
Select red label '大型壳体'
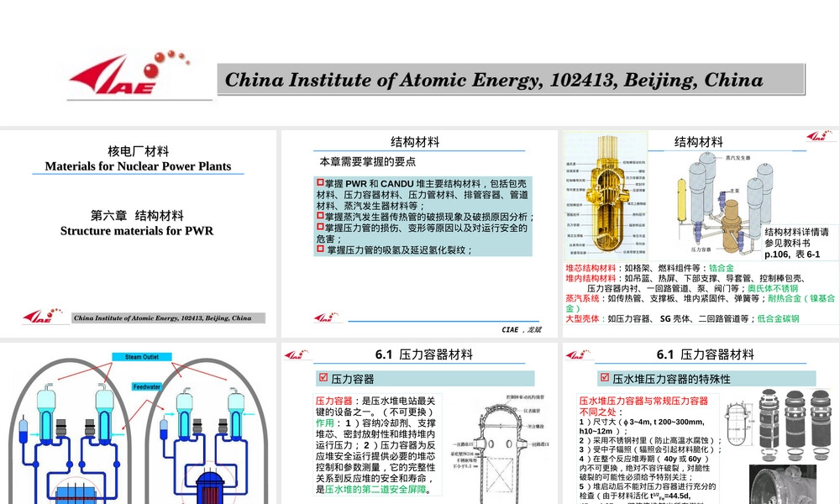(x=582, y=318)
